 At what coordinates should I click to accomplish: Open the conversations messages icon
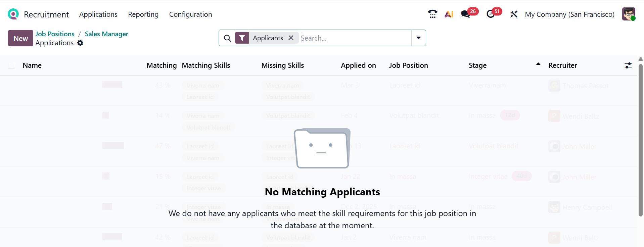(x=465, y=14)
